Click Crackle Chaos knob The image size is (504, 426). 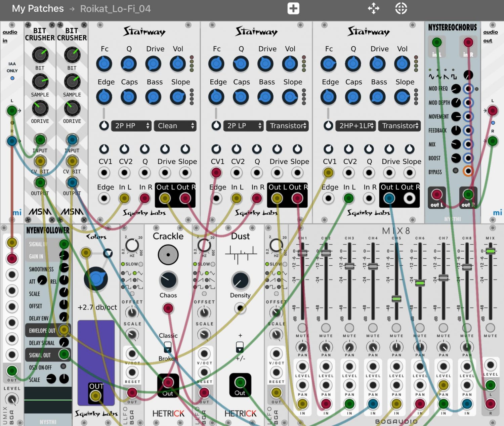(x=168, y=281)
